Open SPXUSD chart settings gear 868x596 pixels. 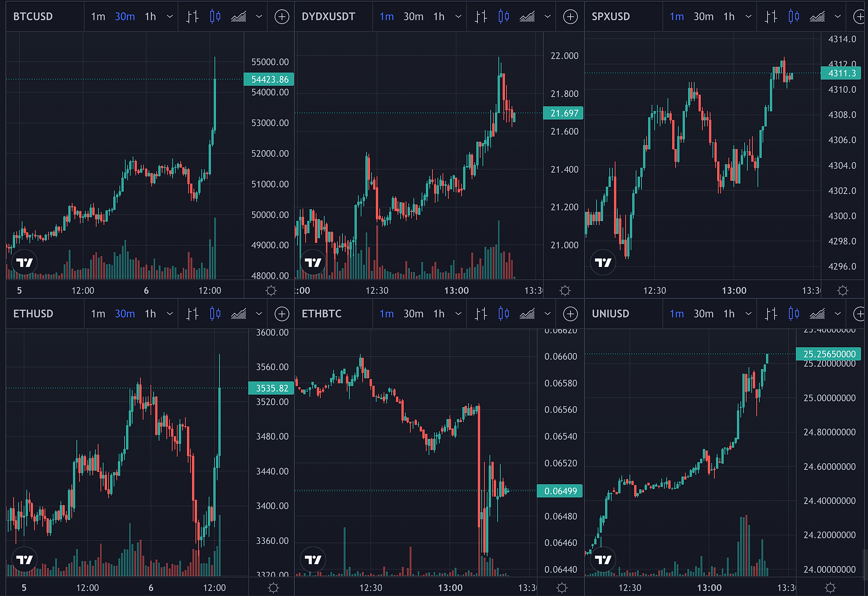click(x=842, y=291)
